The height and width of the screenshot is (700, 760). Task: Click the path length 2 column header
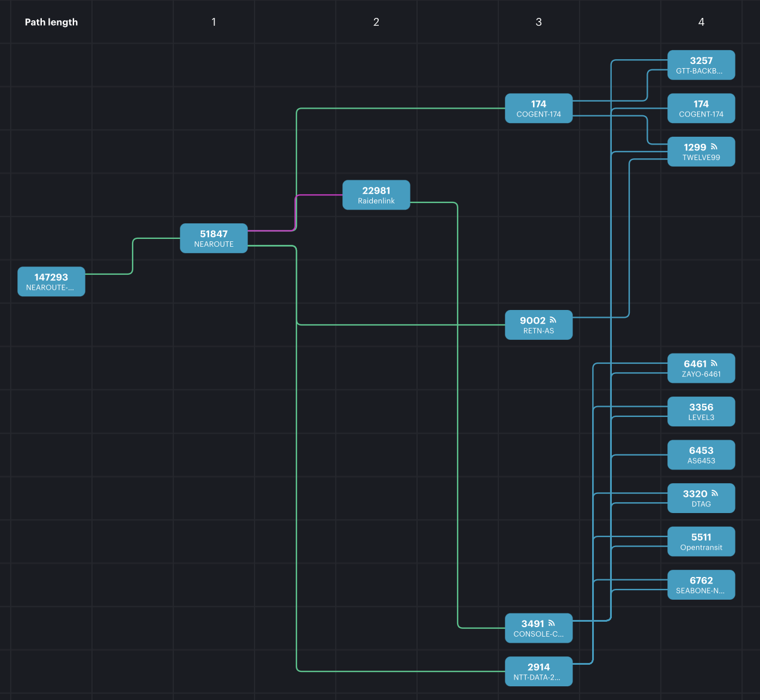376,22
